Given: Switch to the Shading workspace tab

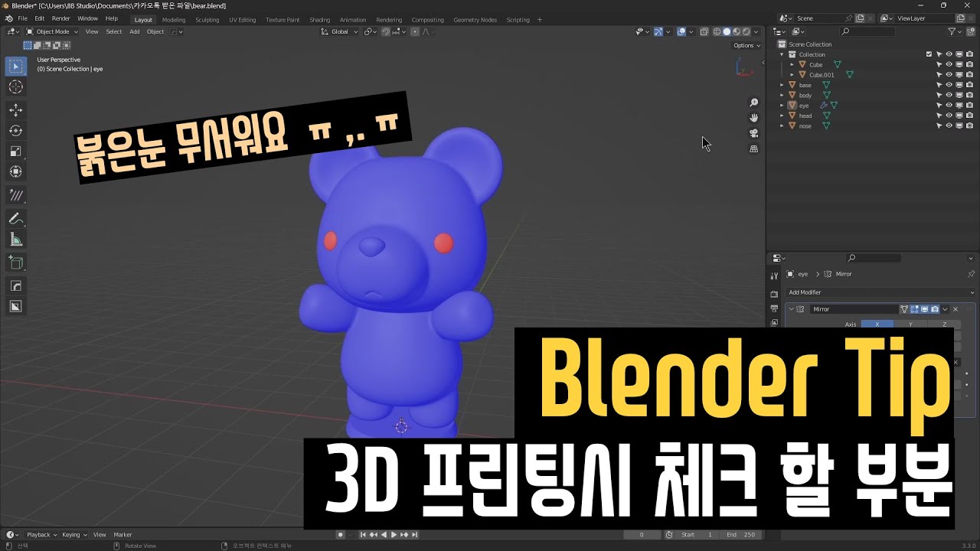Looking at the screenshot, I should tap(320, 19).
